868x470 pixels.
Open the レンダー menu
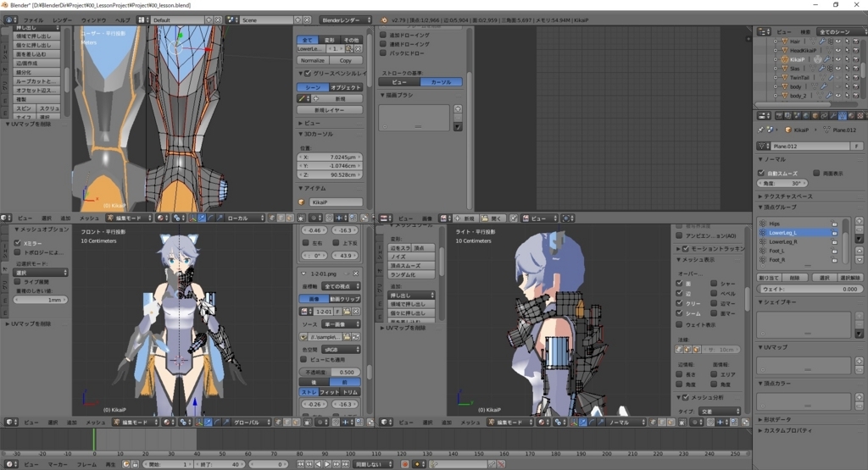(62, 20)
